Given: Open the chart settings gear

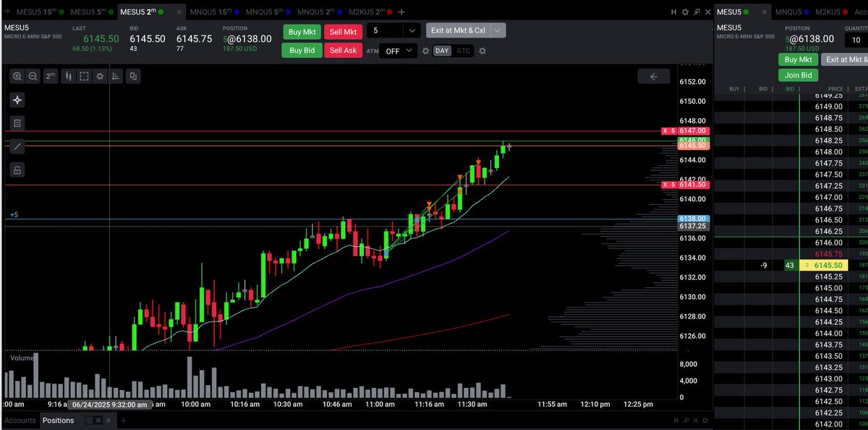Looking at the screenshot, I should coord(99,75).
